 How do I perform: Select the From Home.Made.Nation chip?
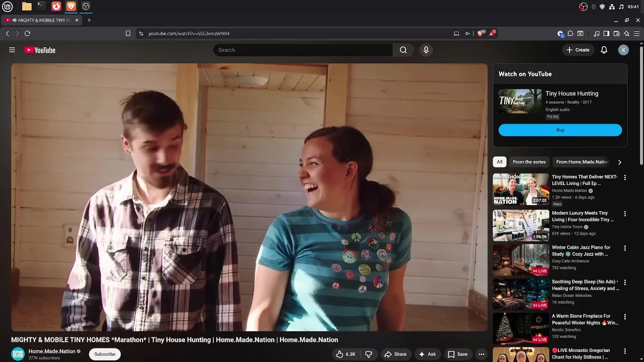pos(582,162)
